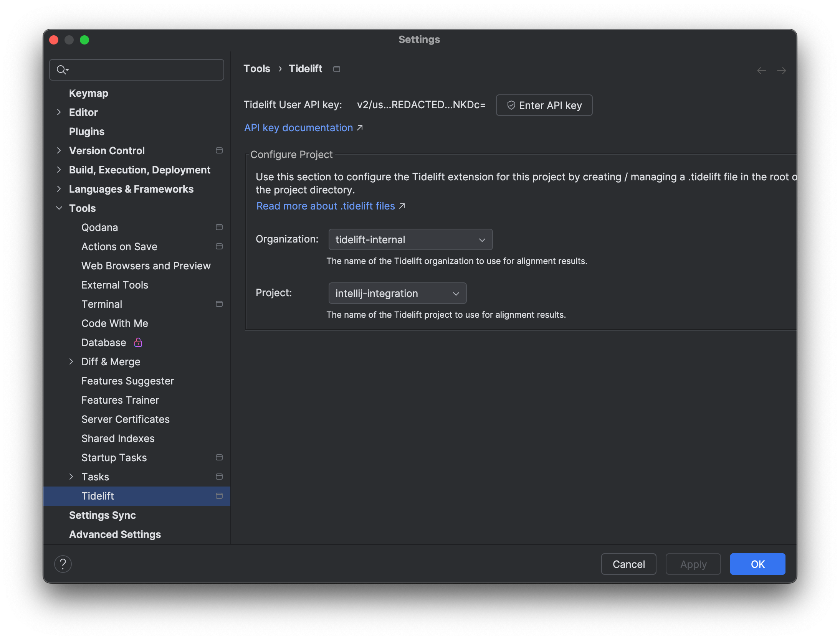Click the external arrow after .tidelift files link

coord(402,206)
